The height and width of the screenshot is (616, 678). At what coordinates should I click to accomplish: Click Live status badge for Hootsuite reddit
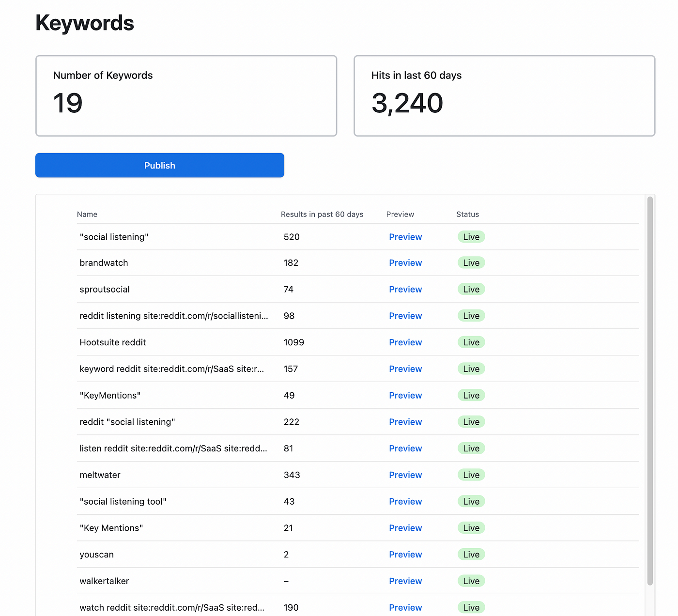471,342
